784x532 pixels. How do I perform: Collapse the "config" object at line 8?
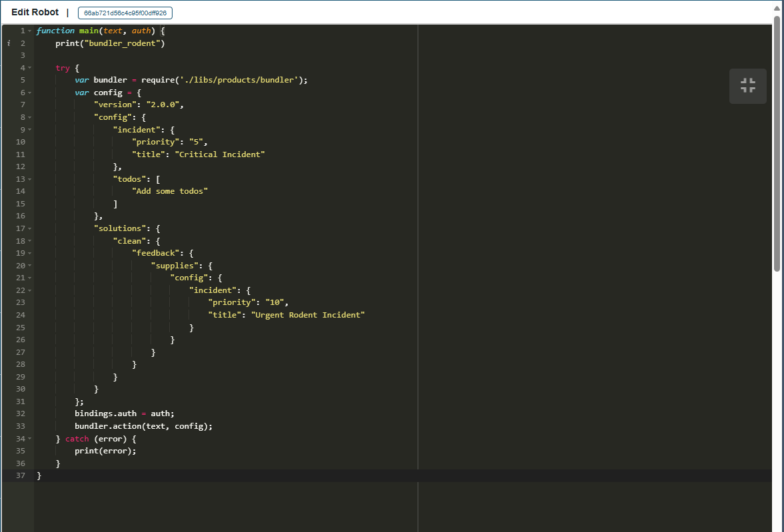click(30, 117)
